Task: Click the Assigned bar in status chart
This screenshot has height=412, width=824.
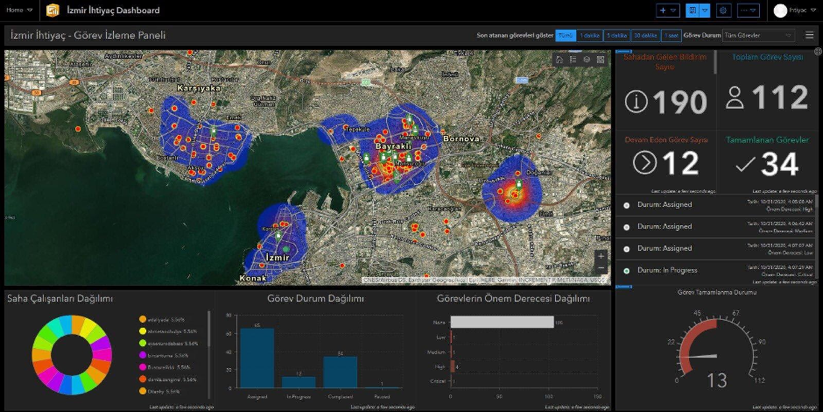Action: pyautogui.click(x=257, y=358)
